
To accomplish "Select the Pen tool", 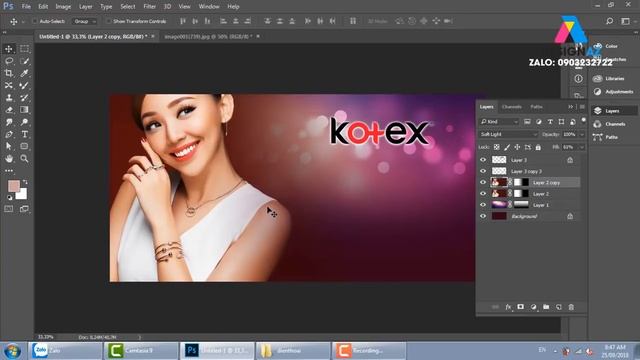I will (x=9, y=134).
